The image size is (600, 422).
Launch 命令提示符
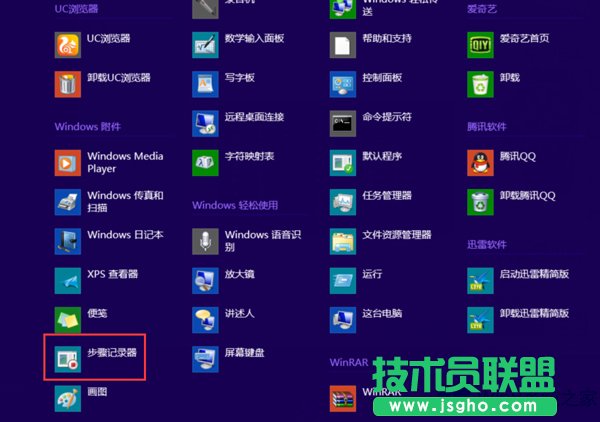(343, 124)
